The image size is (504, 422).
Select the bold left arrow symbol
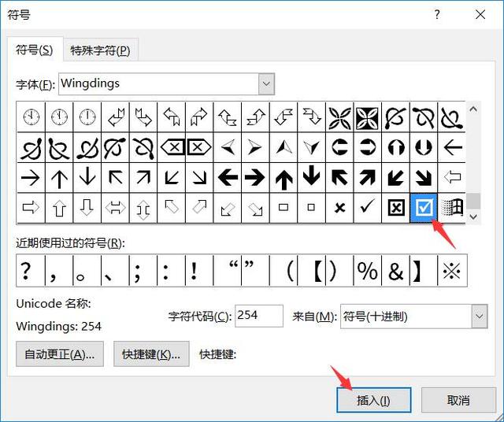[228, 177]
